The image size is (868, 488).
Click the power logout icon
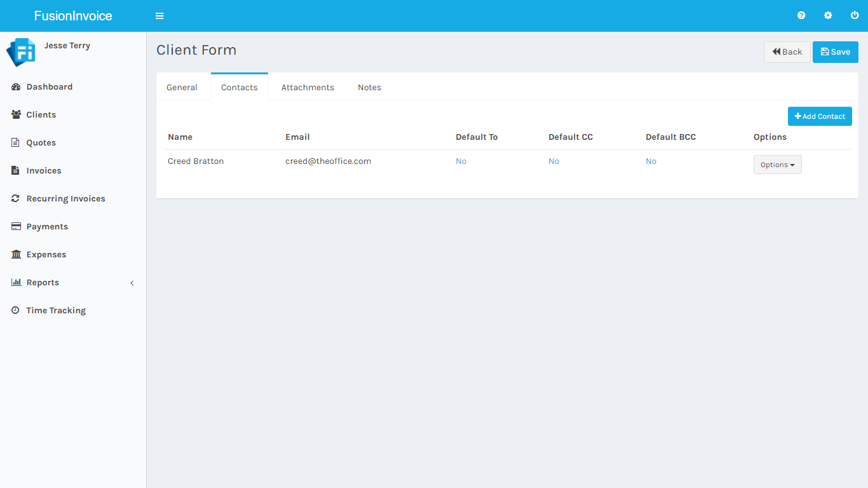[855, 16]
